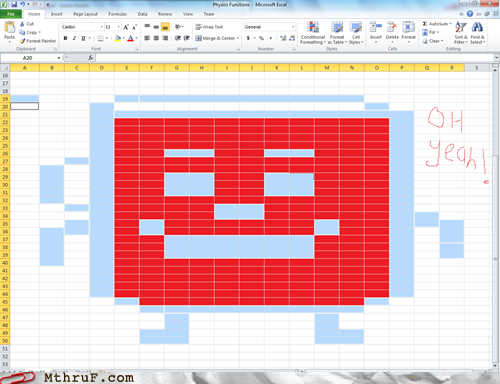This screenshot has height=384, width=500.
Task: Open the Format cells menu
Action: [408, 31]
